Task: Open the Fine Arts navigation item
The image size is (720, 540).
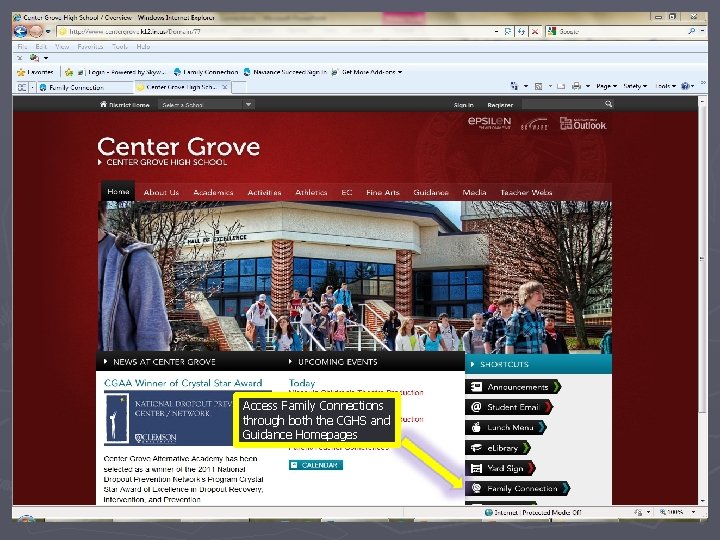Action: point(382,192)
